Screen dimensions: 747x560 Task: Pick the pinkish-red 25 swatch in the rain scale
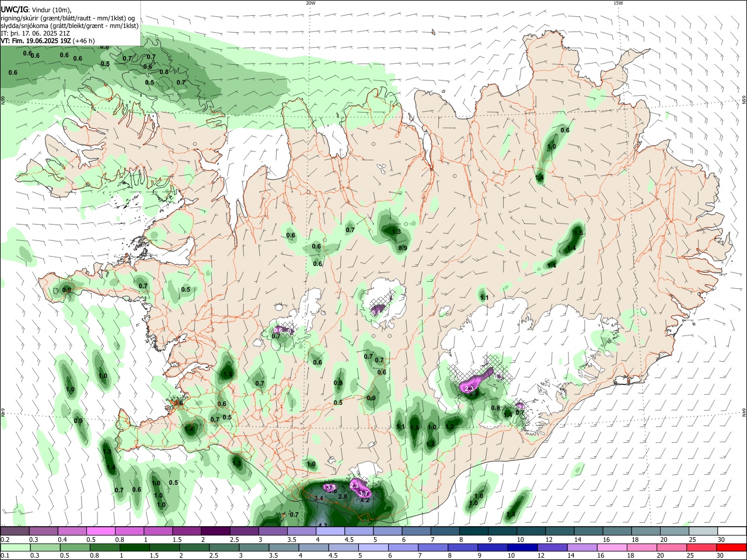tap(701, 548)
